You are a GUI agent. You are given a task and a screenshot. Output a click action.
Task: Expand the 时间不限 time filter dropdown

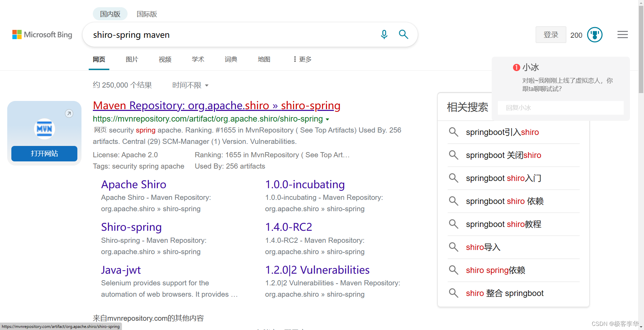tap(190, 85)
